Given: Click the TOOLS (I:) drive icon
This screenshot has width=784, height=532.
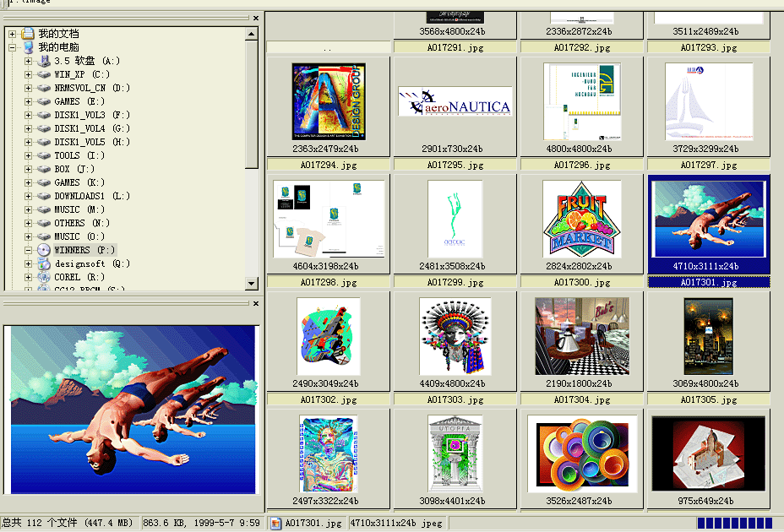Looking at the screenshot, I should [44, 155].
